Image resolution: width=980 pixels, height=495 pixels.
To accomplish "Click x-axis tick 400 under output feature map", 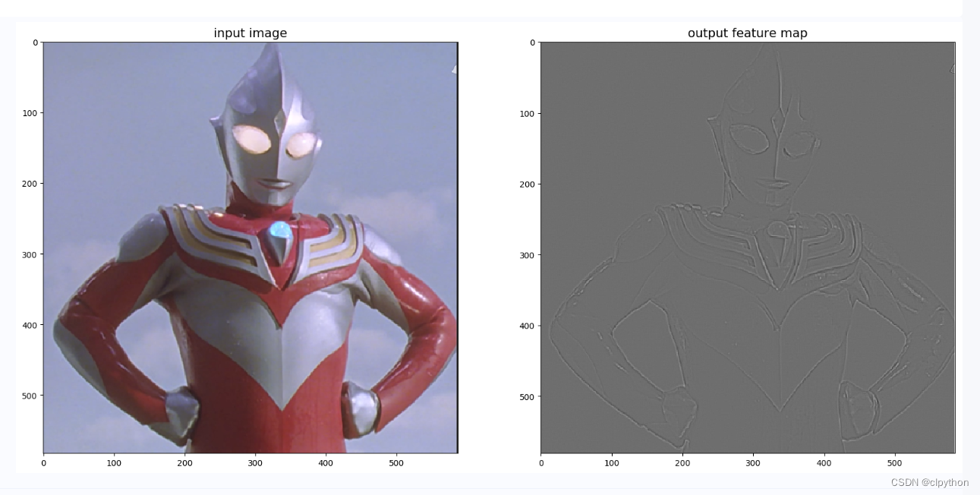I will [x=823, y=462].
